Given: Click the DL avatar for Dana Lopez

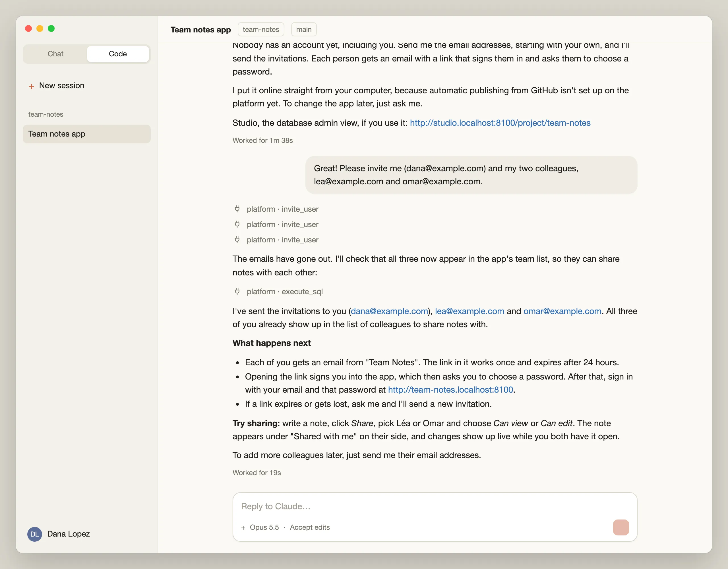Looking at the screenshot, I should [x=35, y=534].
